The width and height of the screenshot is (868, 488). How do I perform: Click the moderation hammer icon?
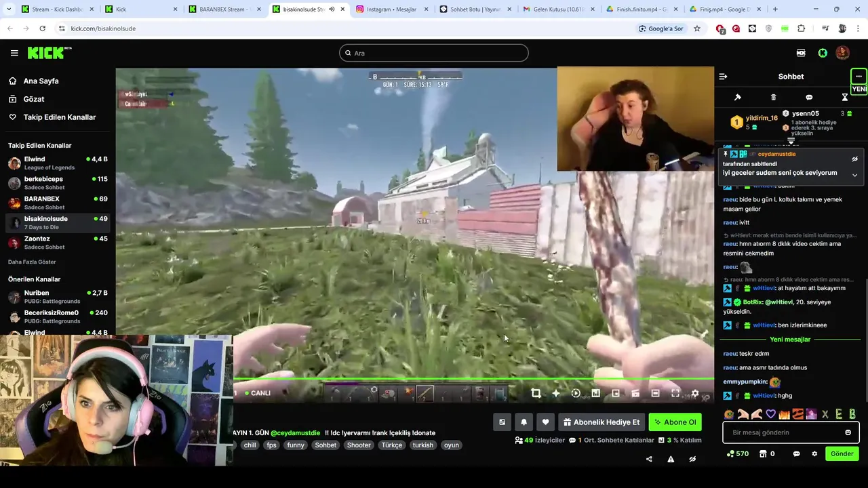[738, 98]
